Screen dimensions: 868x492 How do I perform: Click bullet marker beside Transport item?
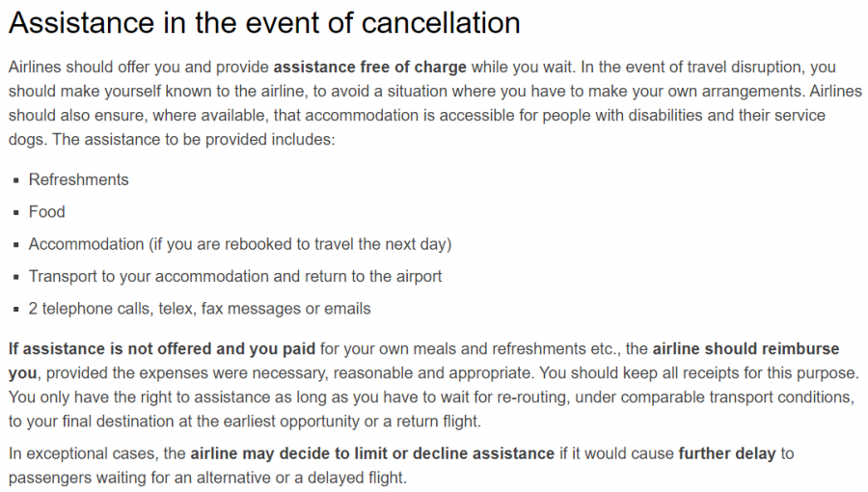(x=16, y=277)
